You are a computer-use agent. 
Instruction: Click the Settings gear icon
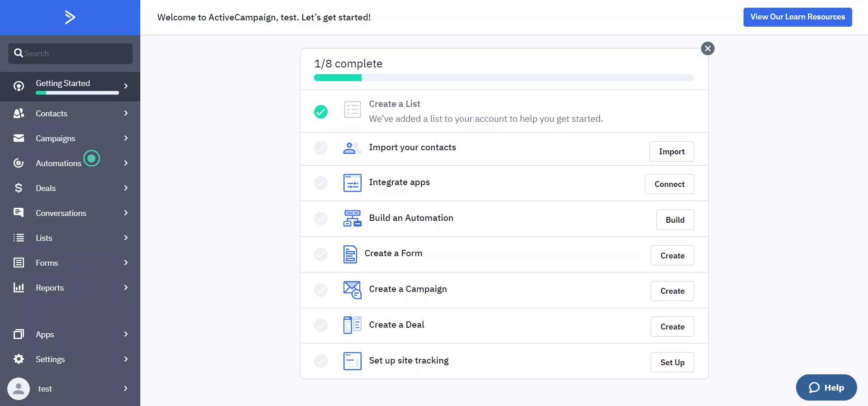tap(19, 359)
